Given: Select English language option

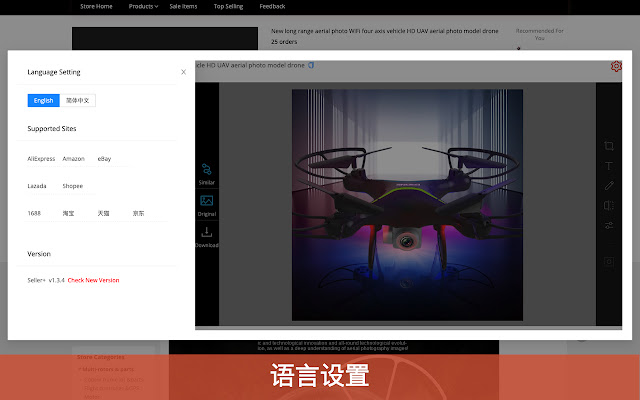Looking at the screenshot, I should [x=44, y=100].
